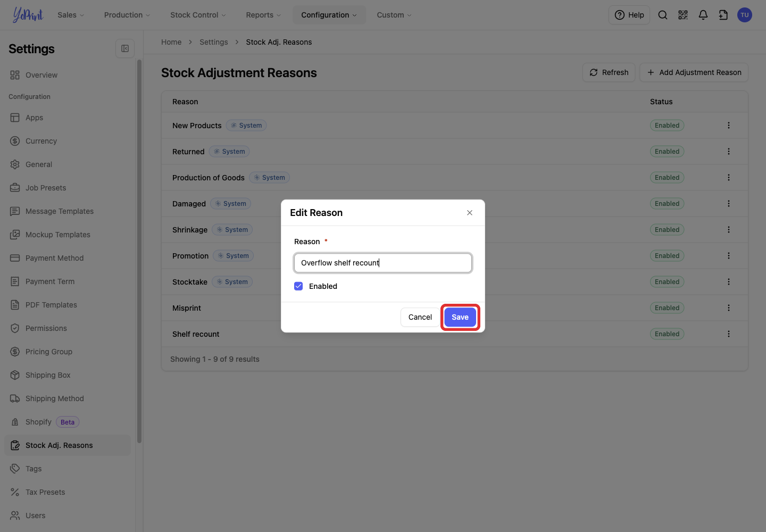Open Users settings

click(68, 516)
